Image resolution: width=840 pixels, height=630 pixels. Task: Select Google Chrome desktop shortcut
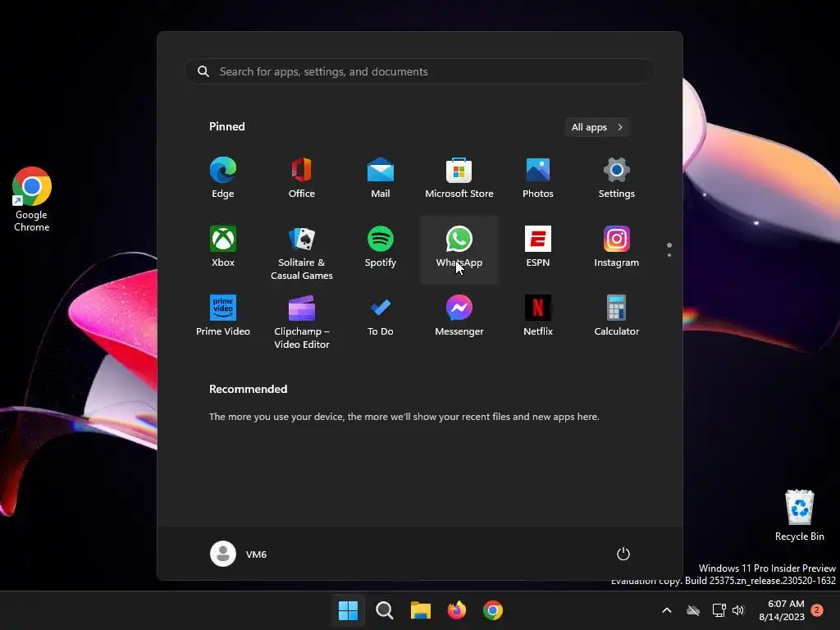click(x=32, y=199)
